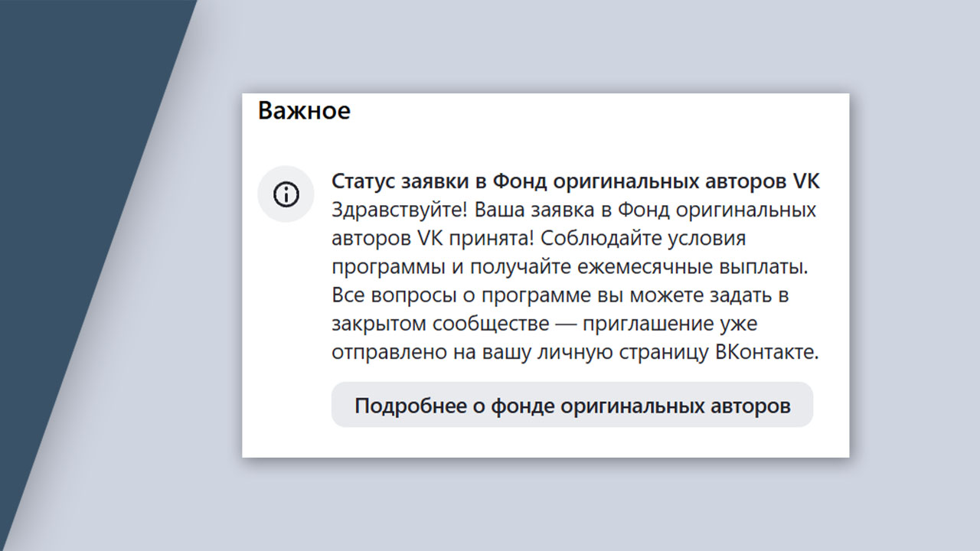Click the words 'приглашение уже'

point(670,324)
